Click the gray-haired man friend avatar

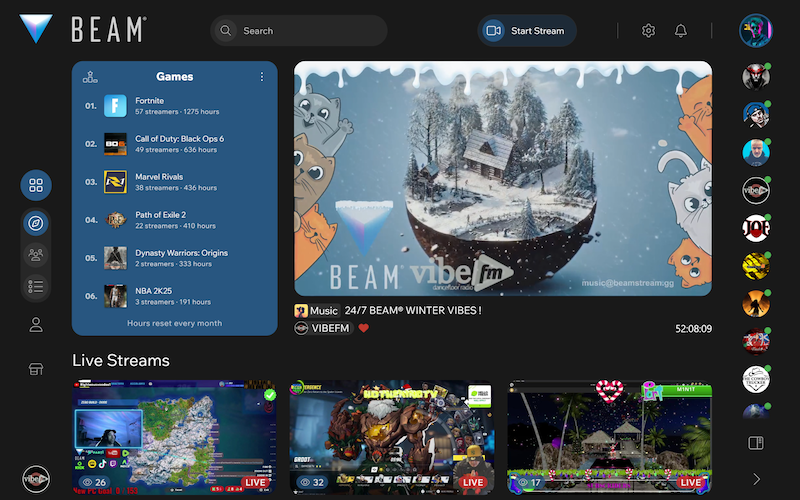[x=756, y=152]
